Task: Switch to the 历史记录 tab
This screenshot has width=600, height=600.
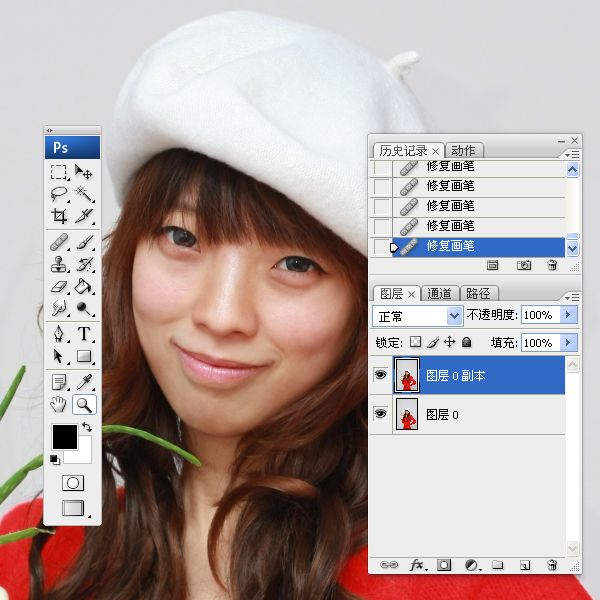Action: point(403,151)
